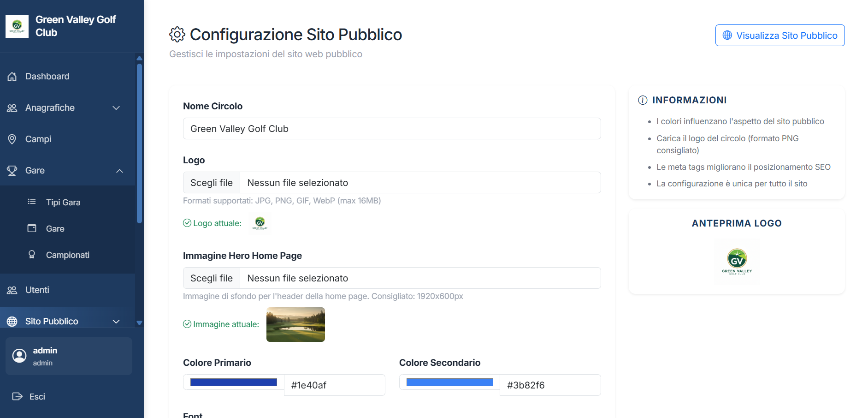The width and height of the screenshot is (868, 418).
Task: Select the Campi map-pin icon
Action: 12,139
